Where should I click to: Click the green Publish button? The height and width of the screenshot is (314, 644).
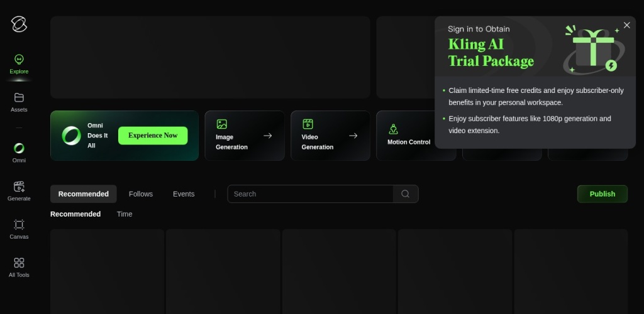pos(602,194)
